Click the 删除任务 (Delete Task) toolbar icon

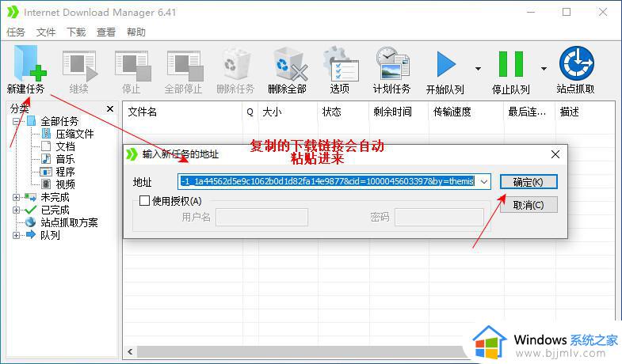pyautogui.click(x=235, y=65)
